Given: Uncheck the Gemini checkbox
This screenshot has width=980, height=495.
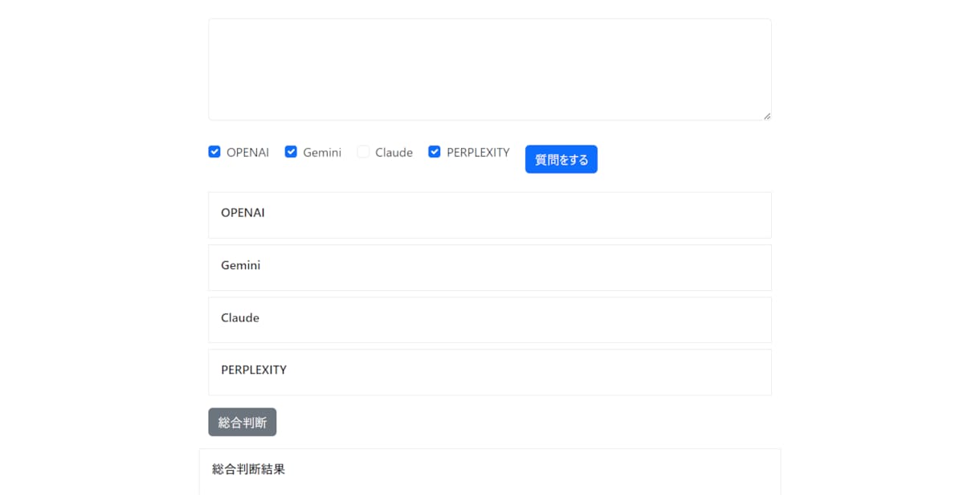Looking at the screenshot, I should 291,152.
